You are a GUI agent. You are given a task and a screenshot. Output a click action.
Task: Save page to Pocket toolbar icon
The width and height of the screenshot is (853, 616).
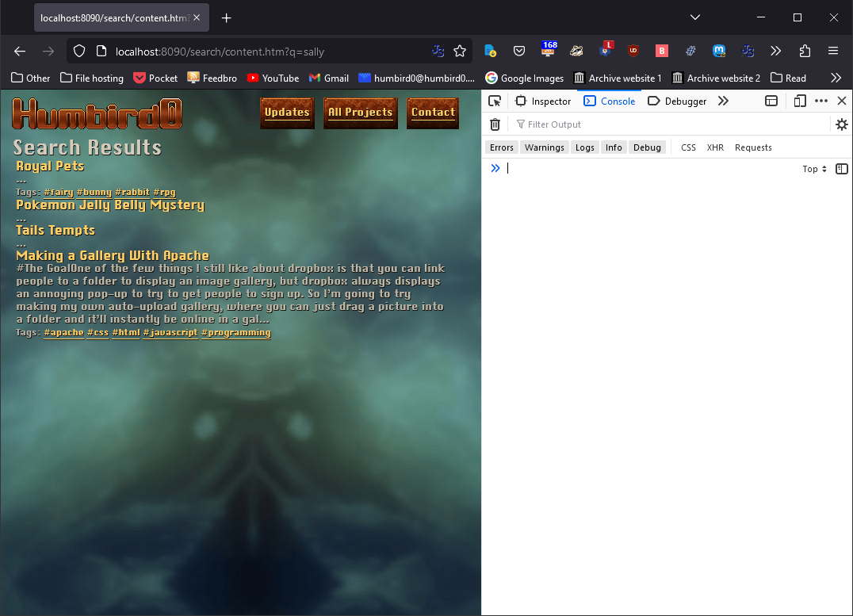coord(519,51)
